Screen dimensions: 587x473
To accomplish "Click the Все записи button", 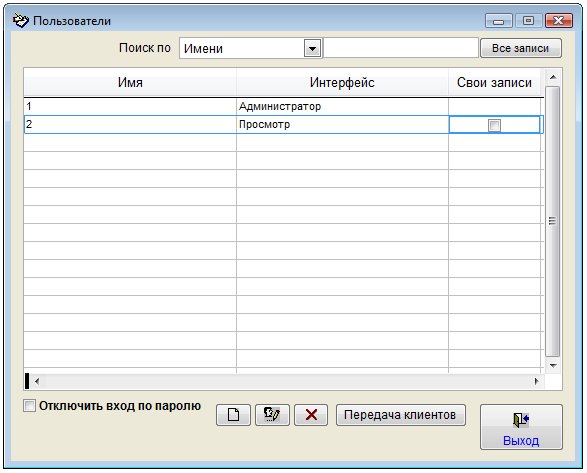I will tap(521, 48).
